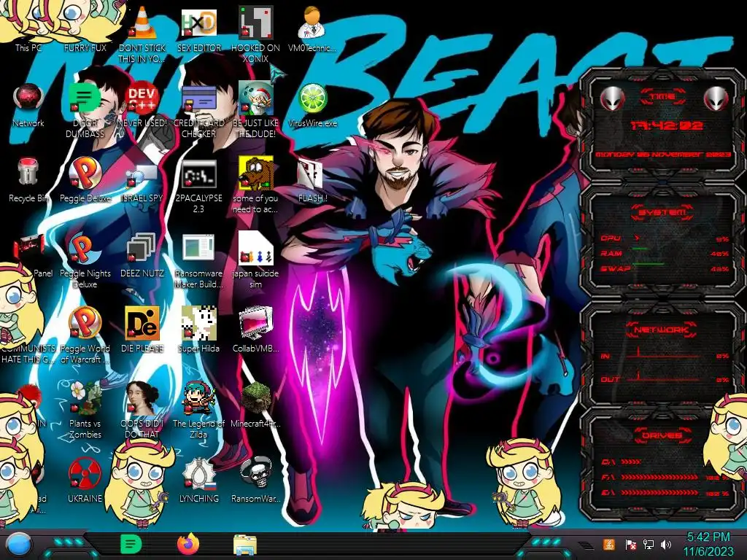747x560 pixels.
Task: Launch Peggle World of Warcraft
Action: [x=85, y=323]
